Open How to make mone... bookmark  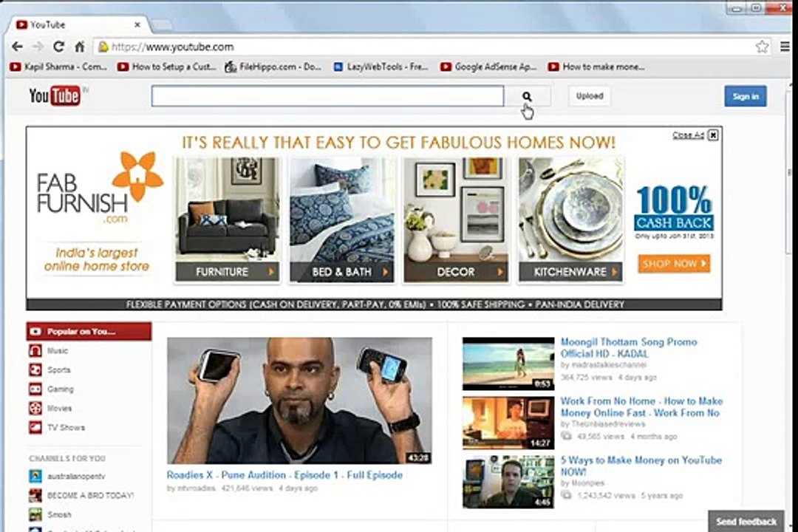[x=596, y=66]
